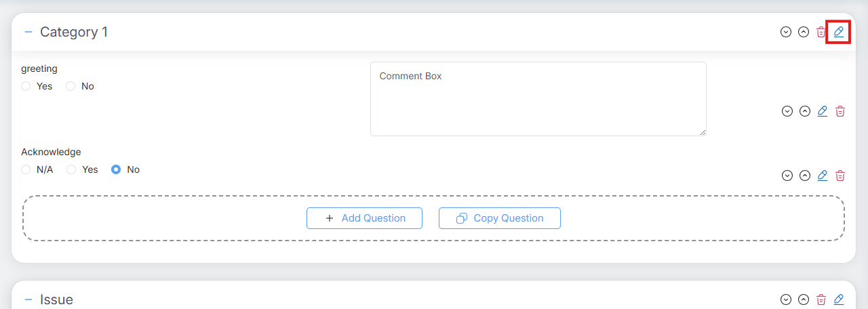Choose N/A for Acknowledge question
868x309 pixels.
(x=26, y=170)
